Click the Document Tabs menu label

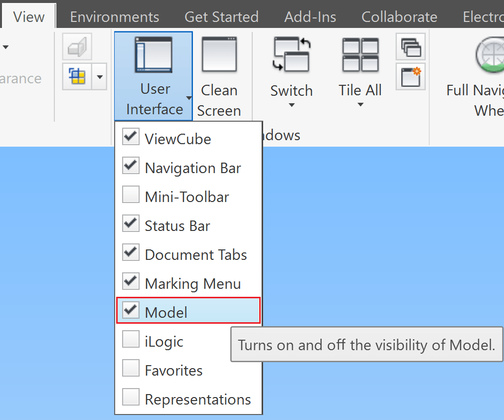pos(196,255)
